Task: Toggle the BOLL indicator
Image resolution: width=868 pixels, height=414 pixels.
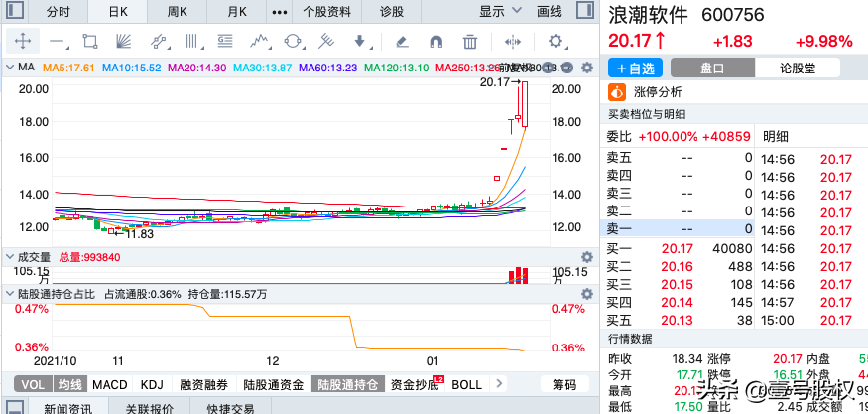Action: 466,384
